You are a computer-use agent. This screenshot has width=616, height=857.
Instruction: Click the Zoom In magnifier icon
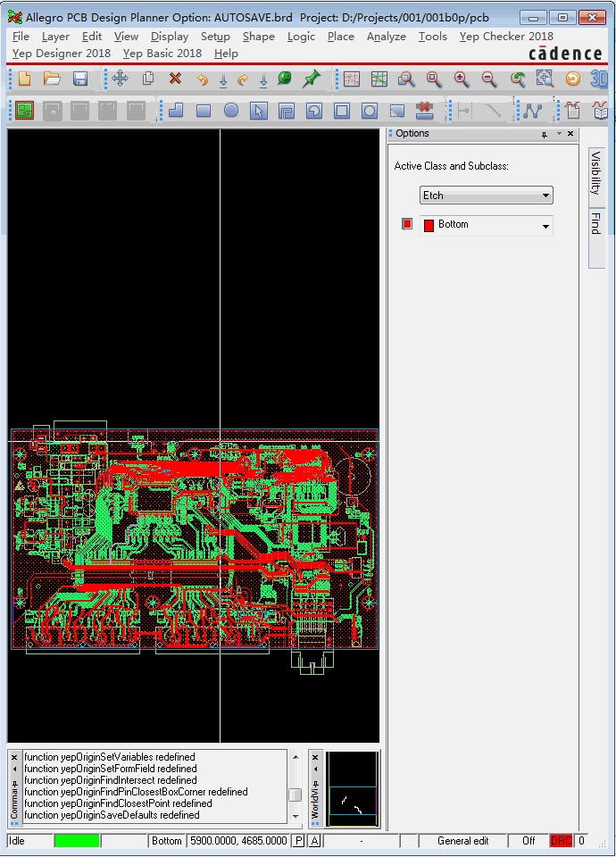[462, 79]
